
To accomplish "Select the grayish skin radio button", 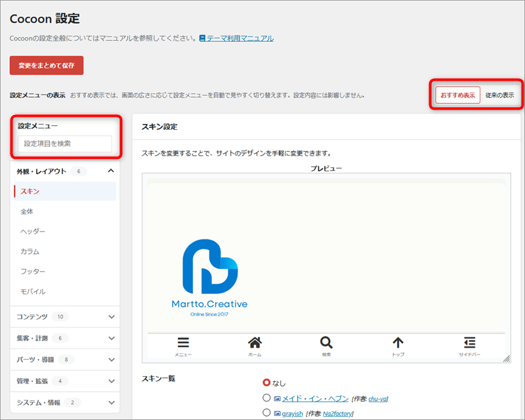I will point(266,413).
